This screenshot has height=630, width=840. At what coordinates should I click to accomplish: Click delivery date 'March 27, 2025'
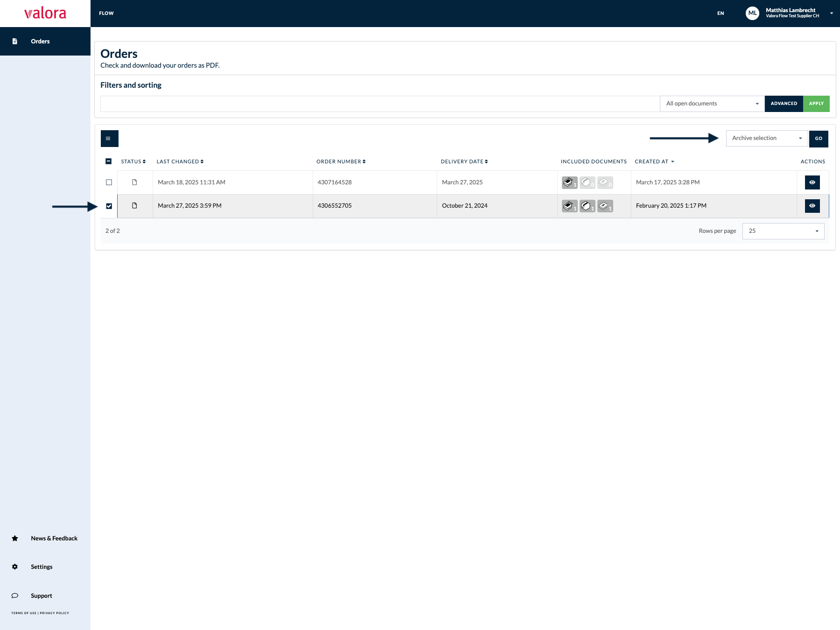coord(462,182)
